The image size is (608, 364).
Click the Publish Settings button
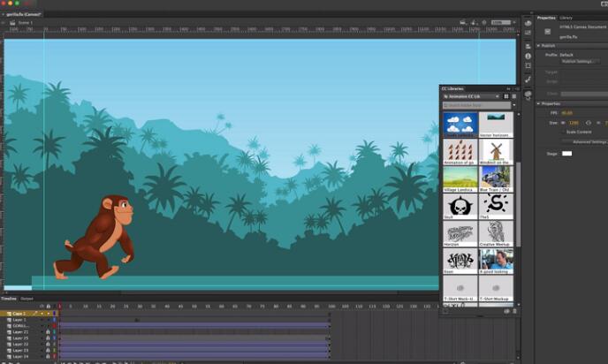point(580,62)
